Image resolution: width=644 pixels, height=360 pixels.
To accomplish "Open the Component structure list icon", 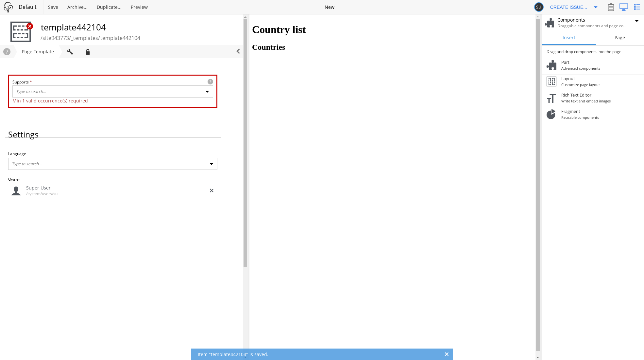I will tap(637, 7).
